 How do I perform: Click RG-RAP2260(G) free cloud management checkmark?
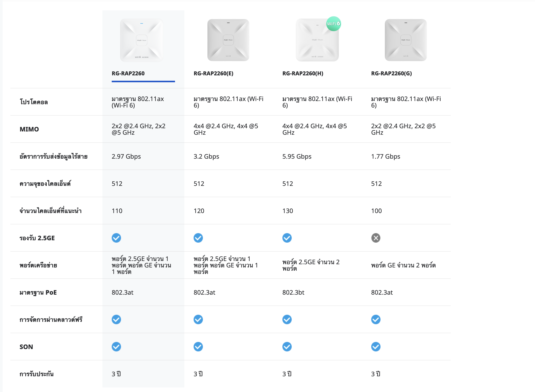tap(376, 319)
